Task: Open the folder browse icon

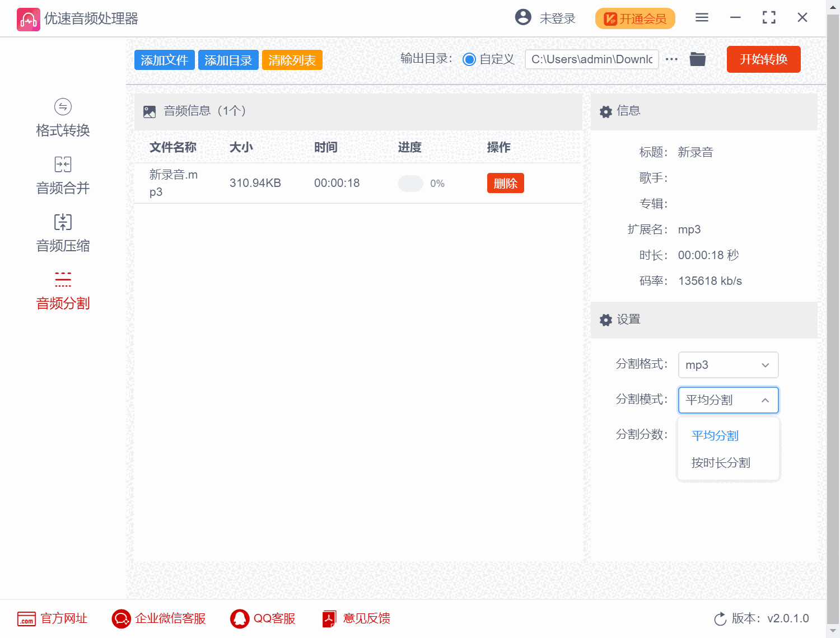Action: tap(697, 59)
